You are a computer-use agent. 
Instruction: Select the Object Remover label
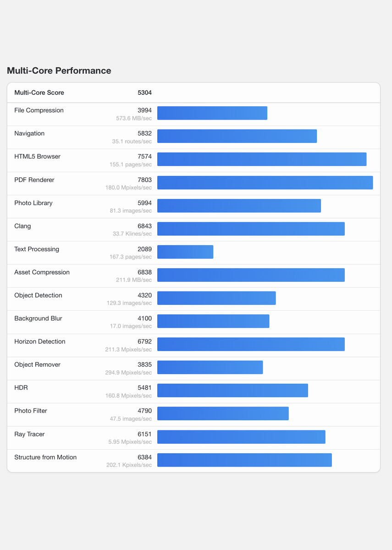click(x=37, y=365)
